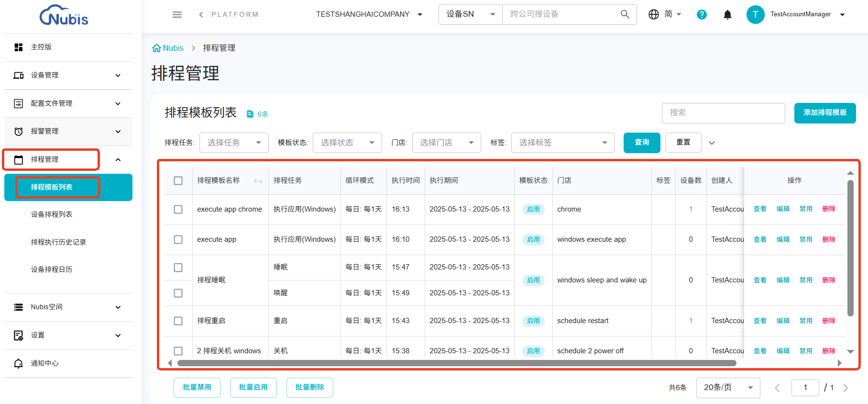Click the 排程管理 calendar icon
Image resolution: width=868 pixels, height=404 pixels.
(x=19, y=159)
